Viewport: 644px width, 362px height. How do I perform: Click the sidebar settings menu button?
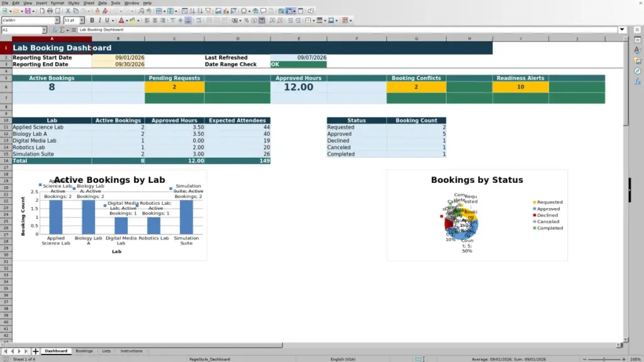(x=638, y=30)
